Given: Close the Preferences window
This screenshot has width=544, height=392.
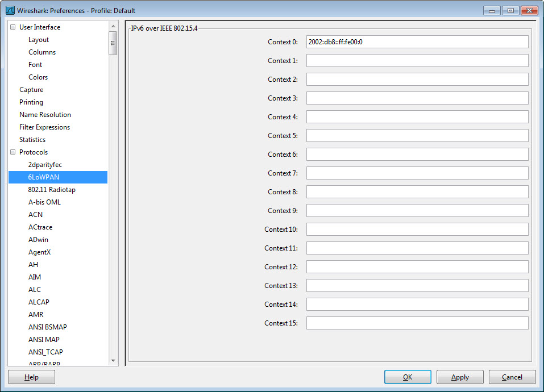Looking at the screenshot, I should pyautogui.click(x=529, y=11).
